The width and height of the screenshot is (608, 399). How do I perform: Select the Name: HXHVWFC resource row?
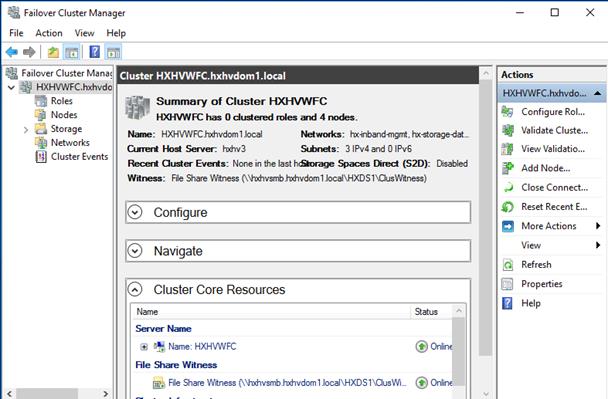pos(293,347)
